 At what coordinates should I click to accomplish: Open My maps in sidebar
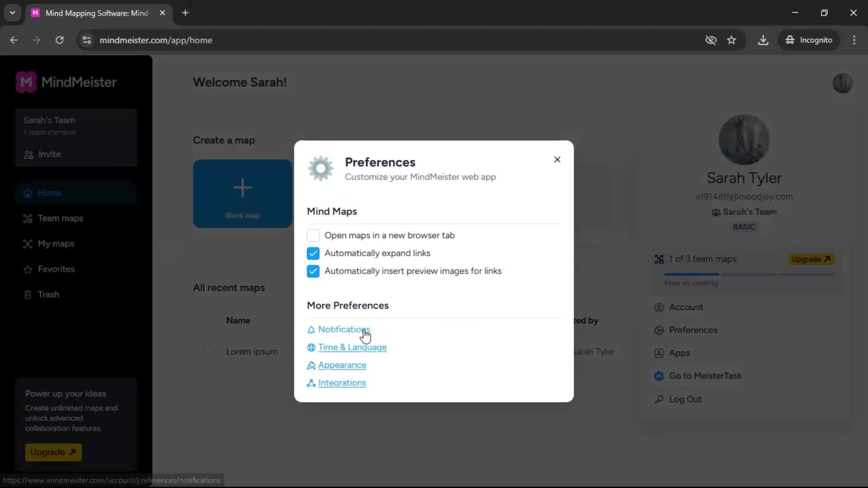pyautogui.click(x=76, y=244)
